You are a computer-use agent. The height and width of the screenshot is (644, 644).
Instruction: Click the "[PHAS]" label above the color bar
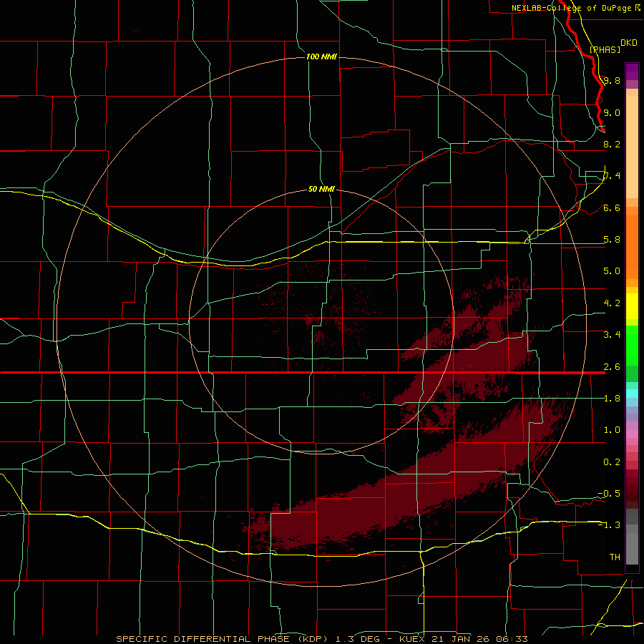click(605, 49)
